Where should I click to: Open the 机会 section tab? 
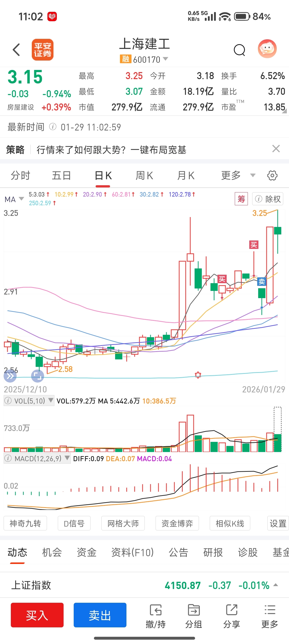pyautogui.click(x=52, y=552)
